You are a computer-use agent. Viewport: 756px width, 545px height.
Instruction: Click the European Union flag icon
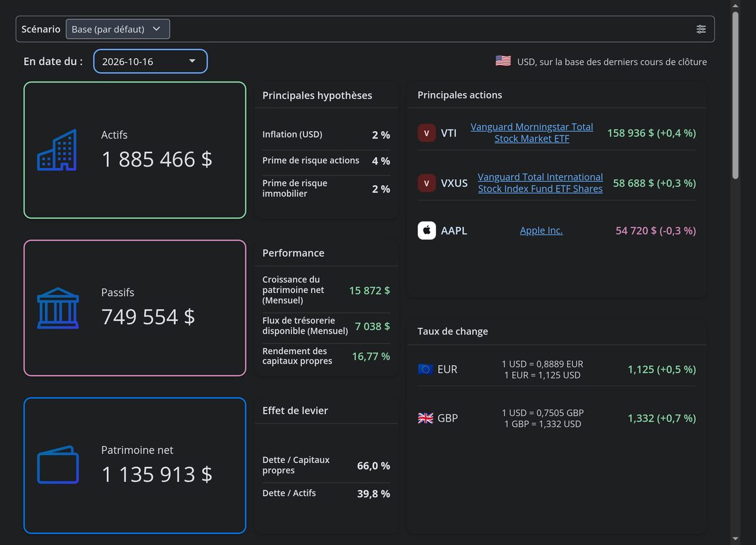(425, 369)
